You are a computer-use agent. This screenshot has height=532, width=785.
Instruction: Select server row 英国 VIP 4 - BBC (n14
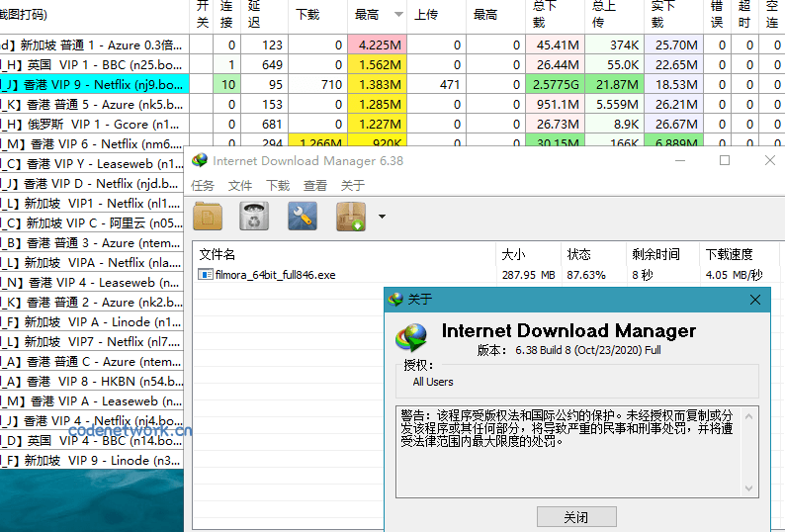[x=92, y=441]
